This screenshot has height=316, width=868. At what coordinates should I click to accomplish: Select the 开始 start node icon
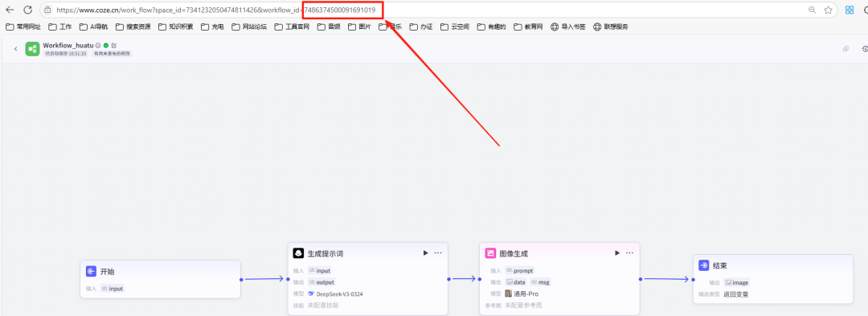[92, 272]
